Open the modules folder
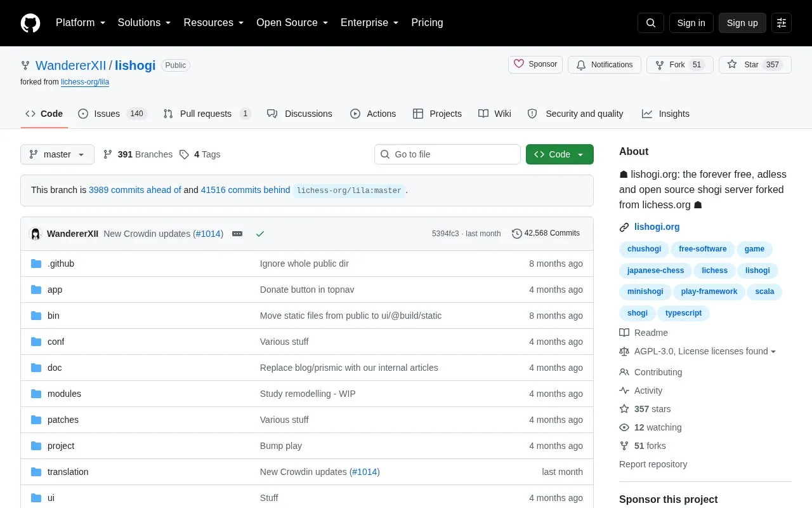This screenshot has width=812, height=508. (64, 394)
